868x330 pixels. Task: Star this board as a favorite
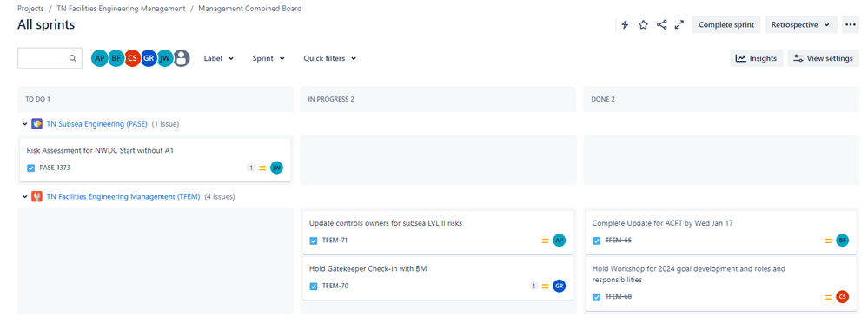pos(643,25)
